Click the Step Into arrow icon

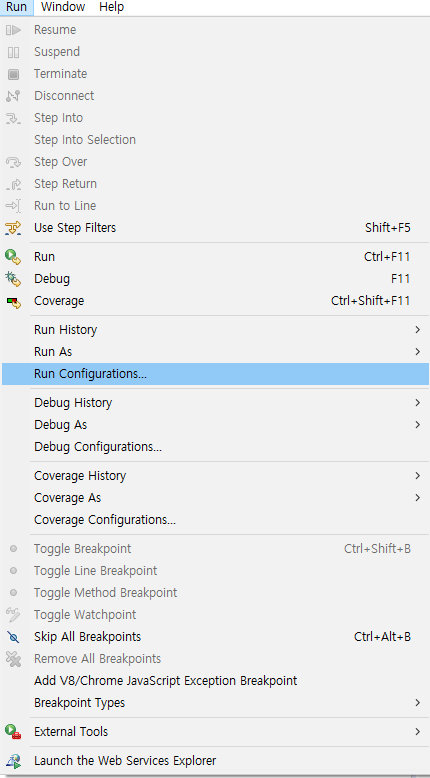pos(13,118)
